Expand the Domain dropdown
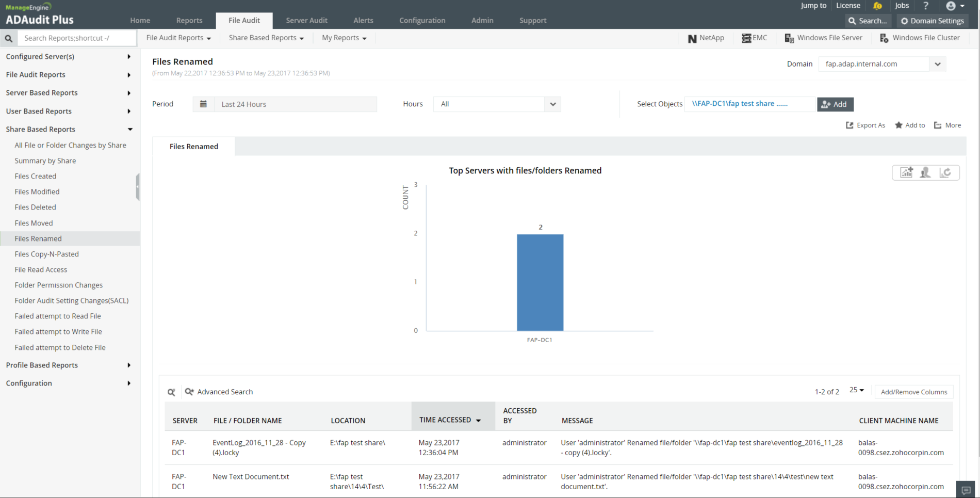980x498 pixels. click(x=937, y=64)
